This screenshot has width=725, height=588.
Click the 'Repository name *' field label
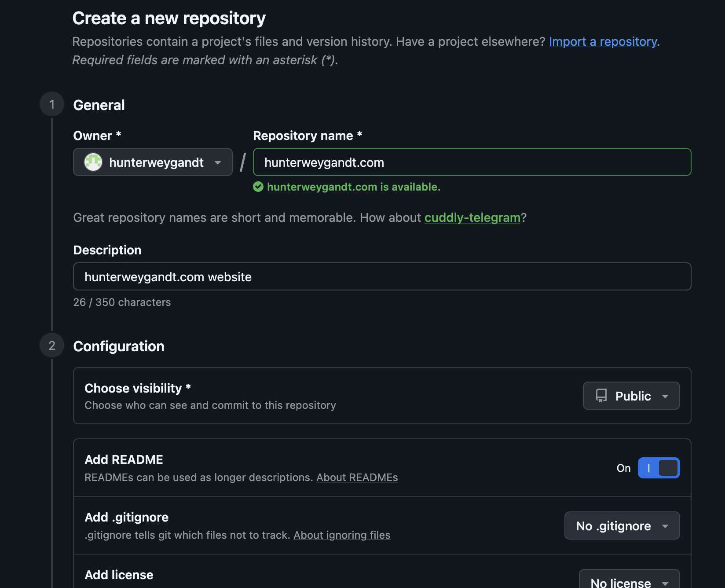point(308,136)
